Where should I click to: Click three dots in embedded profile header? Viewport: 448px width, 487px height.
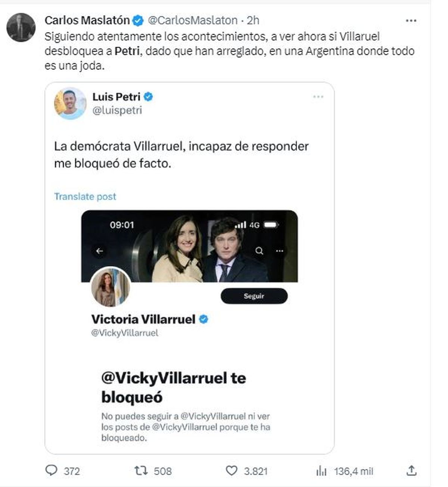click(x=279, y=251)
